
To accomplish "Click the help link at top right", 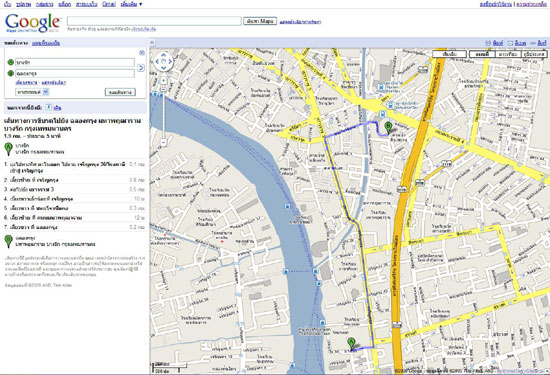I will 531,4.
